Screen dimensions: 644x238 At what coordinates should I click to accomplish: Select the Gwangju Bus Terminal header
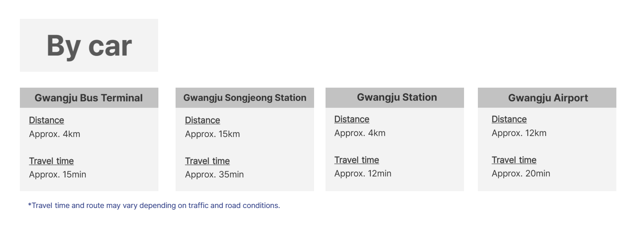[x=89, y=98]
